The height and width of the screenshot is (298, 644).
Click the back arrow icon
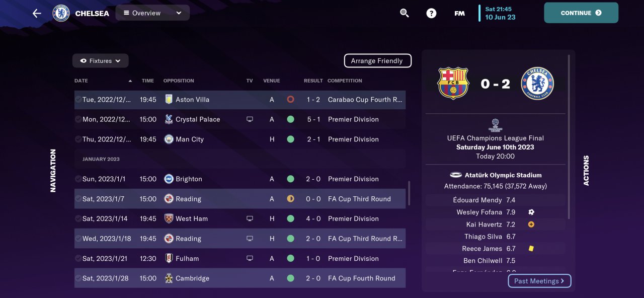click(x=37, y=13)
